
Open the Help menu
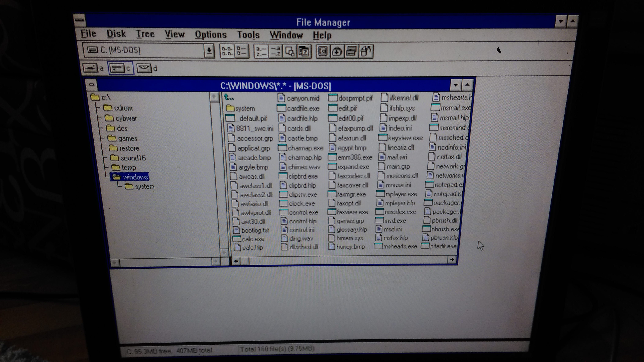(322, 35)
